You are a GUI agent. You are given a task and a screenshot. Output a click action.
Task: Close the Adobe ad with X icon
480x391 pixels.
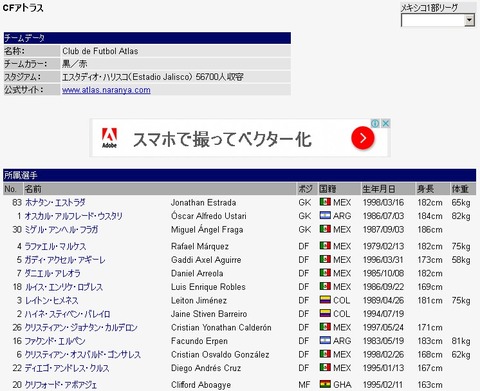pyautogui.click(x=385, y=123)
